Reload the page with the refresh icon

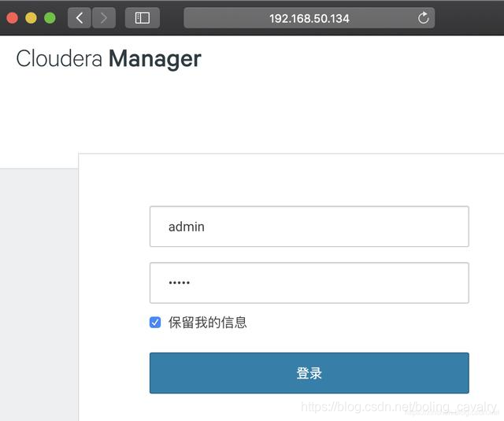pos(424,18)
